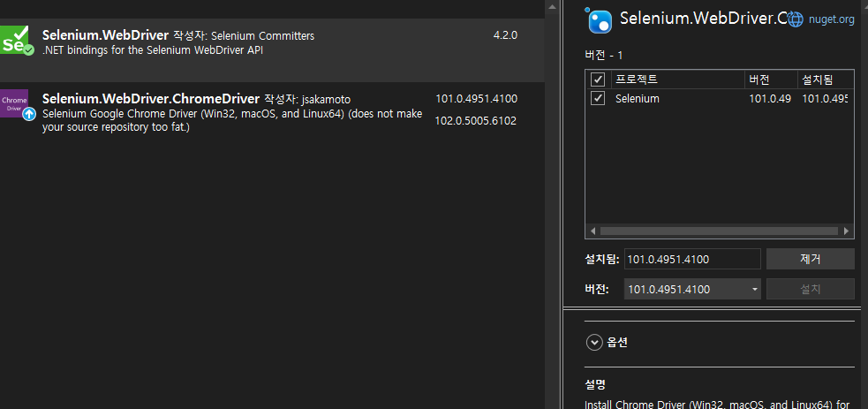Screen dimensions: 868x409
Task: Click the Selenium.WebDriver.C details pane title
Action: point(703,19)
